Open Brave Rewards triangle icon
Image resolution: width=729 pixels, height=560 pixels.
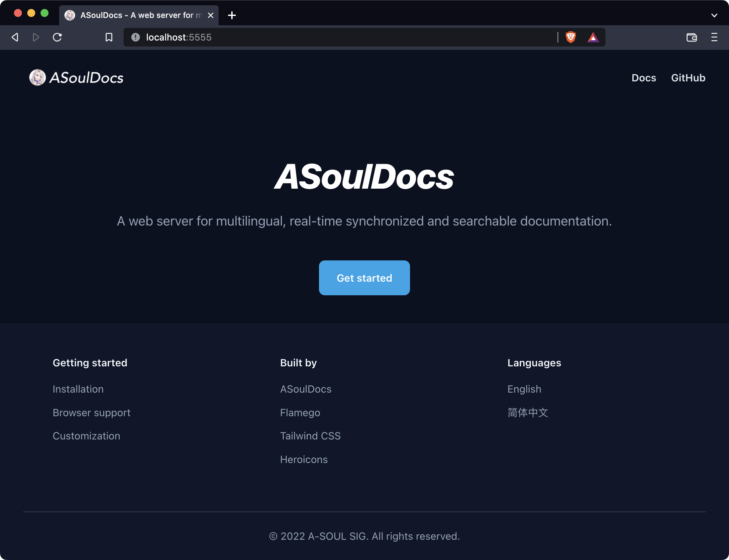593,37
